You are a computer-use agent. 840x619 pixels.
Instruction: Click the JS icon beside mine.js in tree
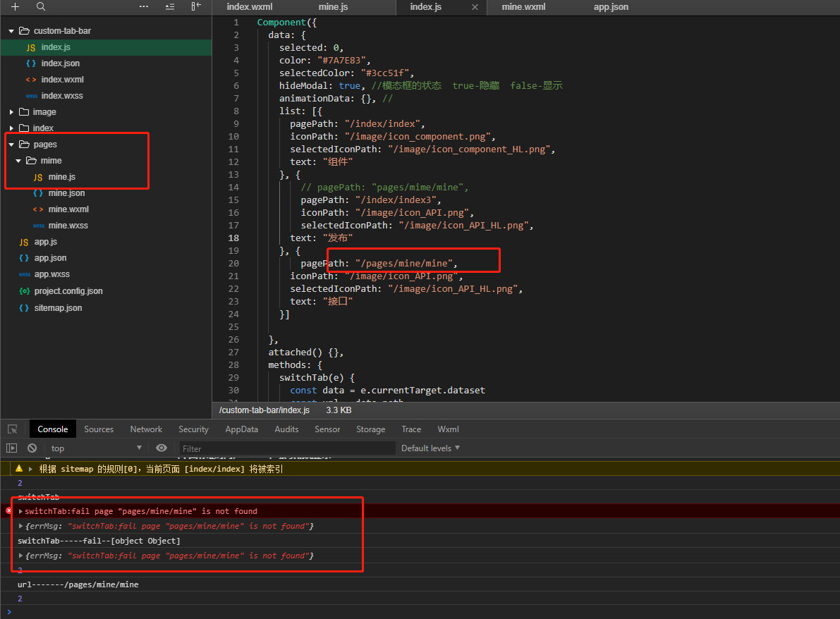38,177
